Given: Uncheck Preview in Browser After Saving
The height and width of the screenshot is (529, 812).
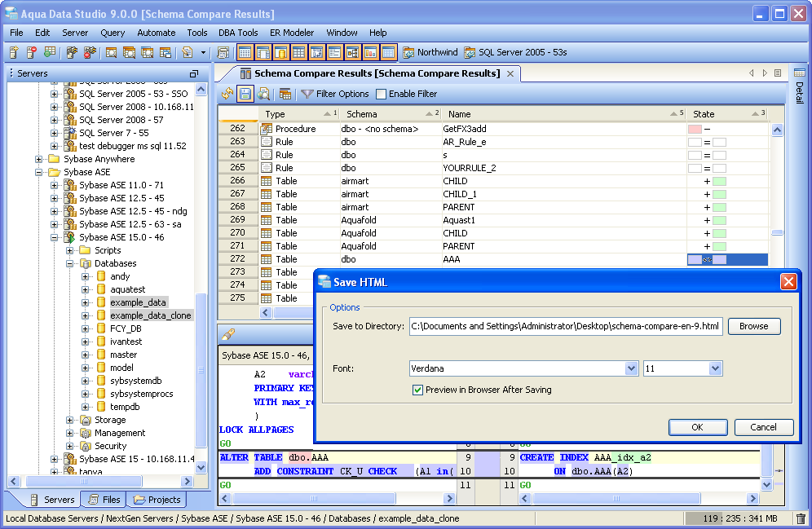Looking at the screenshot, I should (x=418, y=390).
